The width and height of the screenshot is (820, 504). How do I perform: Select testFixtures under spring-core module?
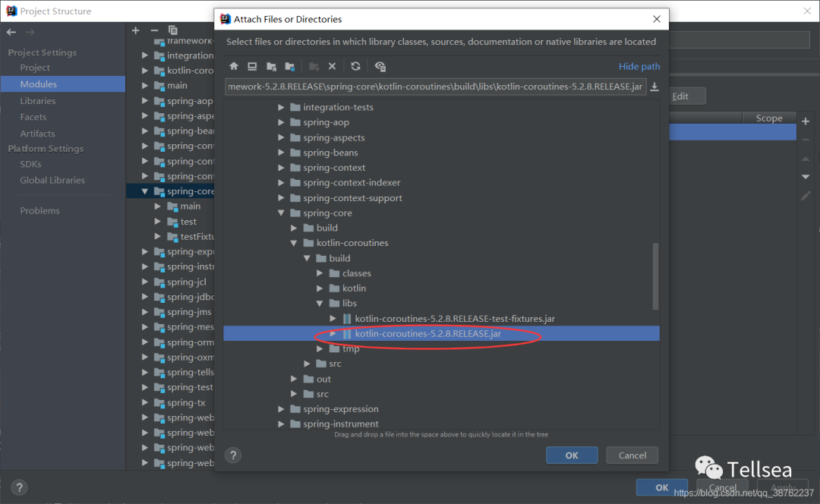(x=197, y=237)
